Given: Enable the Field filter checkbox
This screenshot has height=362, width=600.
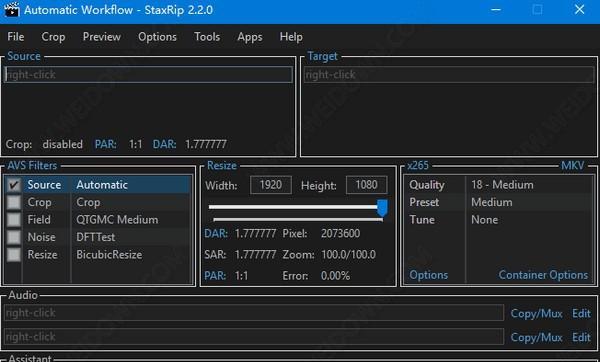Looking at the screenshot, I should pos(14,220).
